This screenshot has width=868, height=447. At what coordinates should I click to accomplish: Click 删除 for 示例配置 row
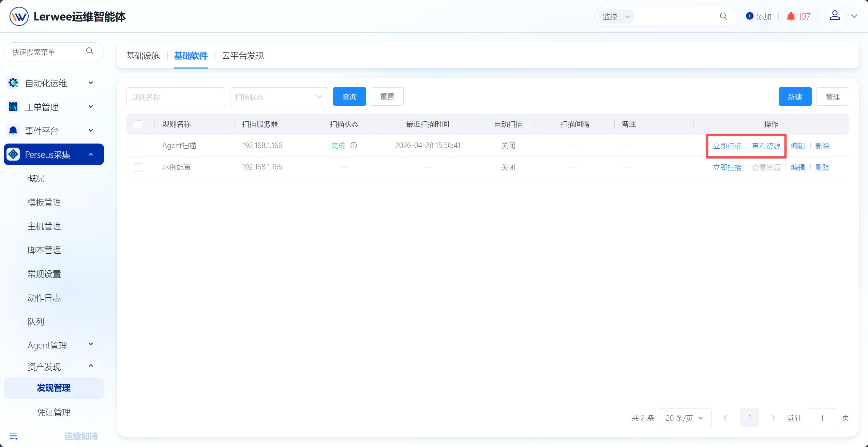[822, 167]
